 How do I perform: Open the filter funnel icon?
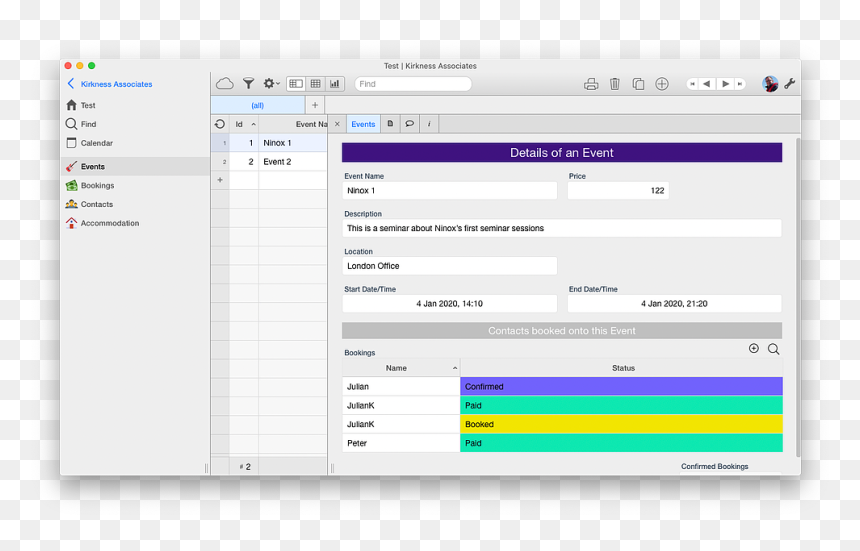[248, 84]
